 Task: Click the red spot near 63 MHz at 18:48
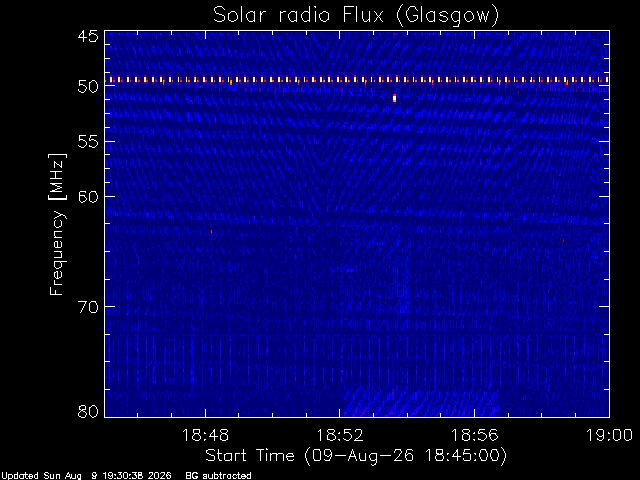point(211,231)
